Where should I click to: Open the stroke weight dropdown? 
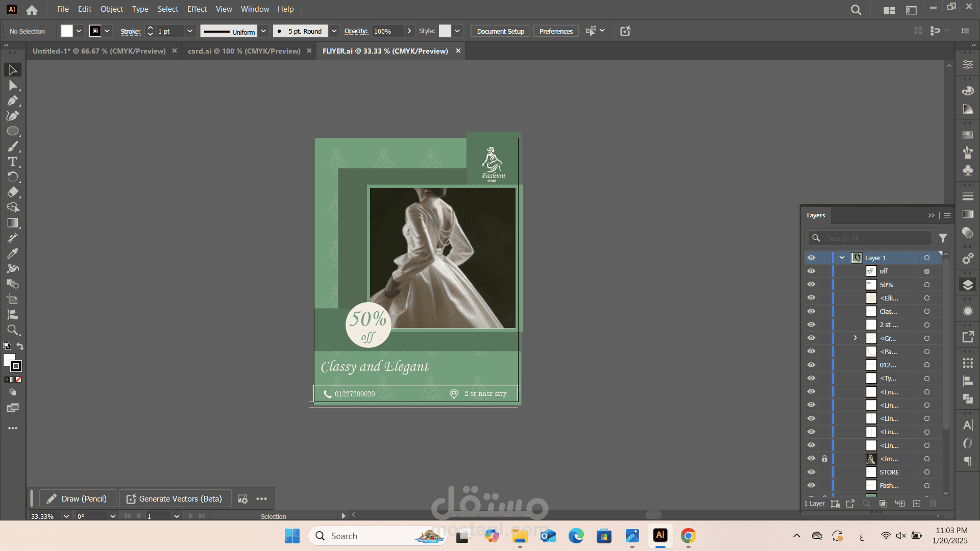pos(190,31)
